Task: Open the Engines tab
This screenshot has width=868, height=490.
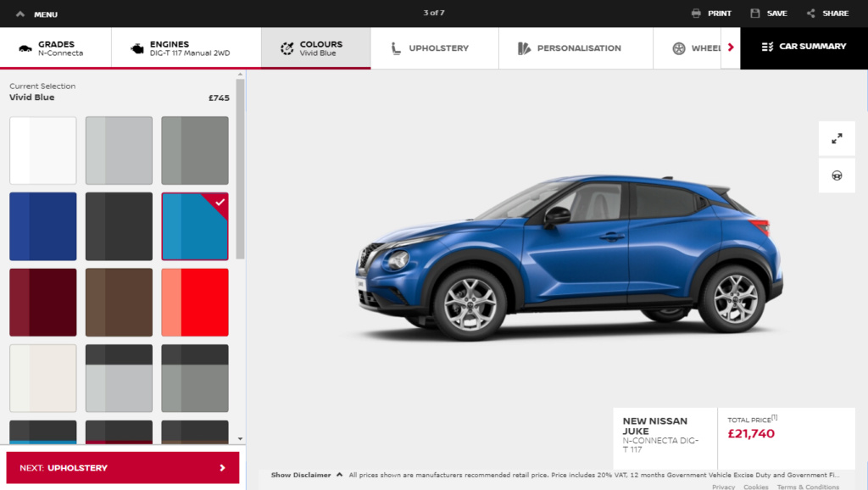Action: (186, 48)
